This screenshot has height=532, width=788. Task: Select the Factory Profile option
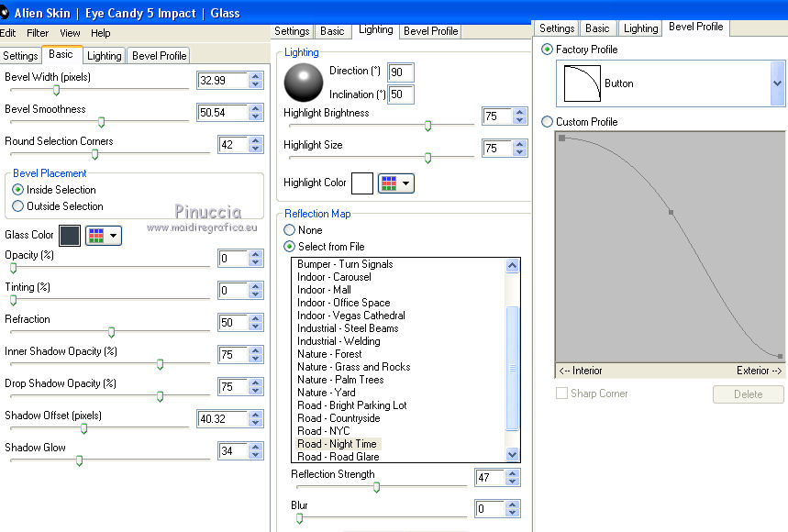(547, 50)
